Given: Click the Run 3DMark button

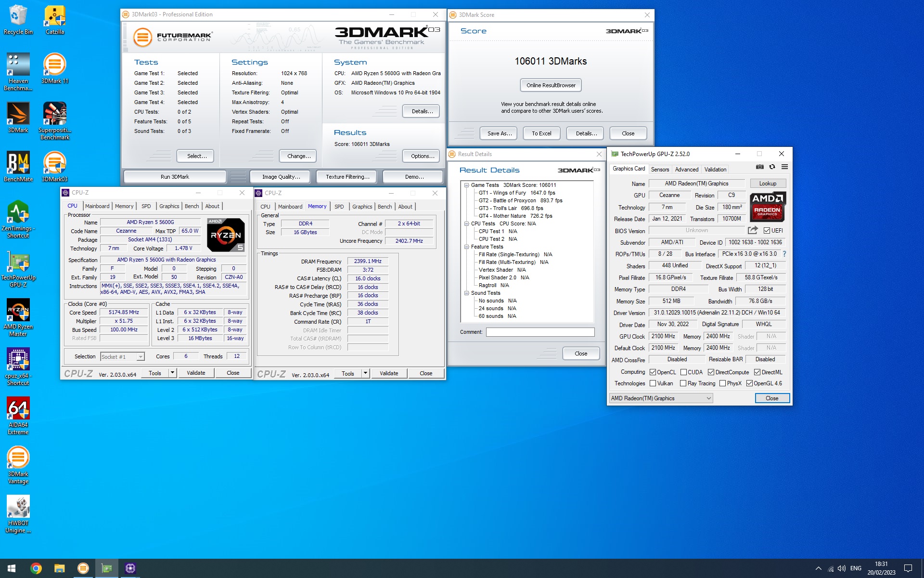Looking at the screenshot, I should coord(175,177).
